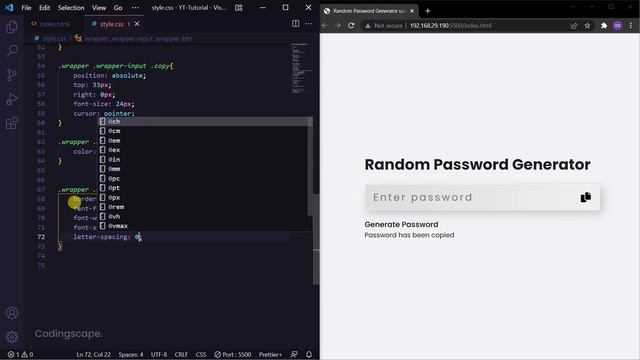
Task: Bookmark this page with star icon
Action: (x=587, y=25)
